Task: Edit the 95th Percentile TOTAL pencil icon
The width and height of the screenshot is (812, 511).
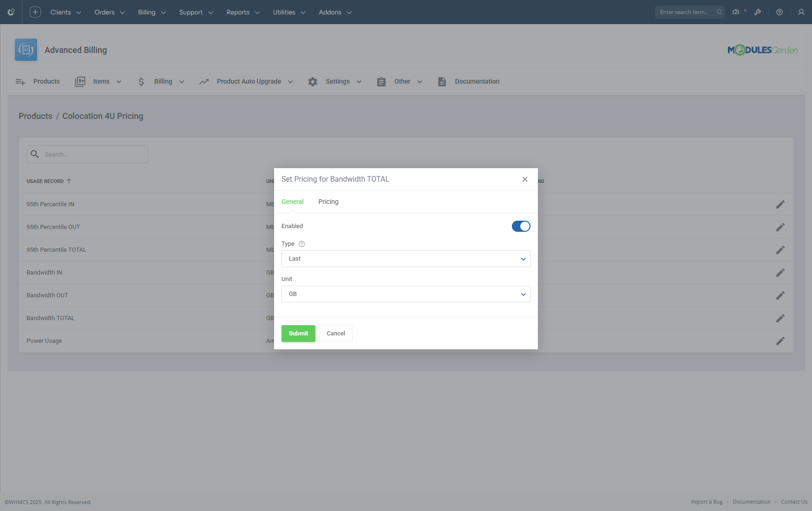Action: (780, 250)
